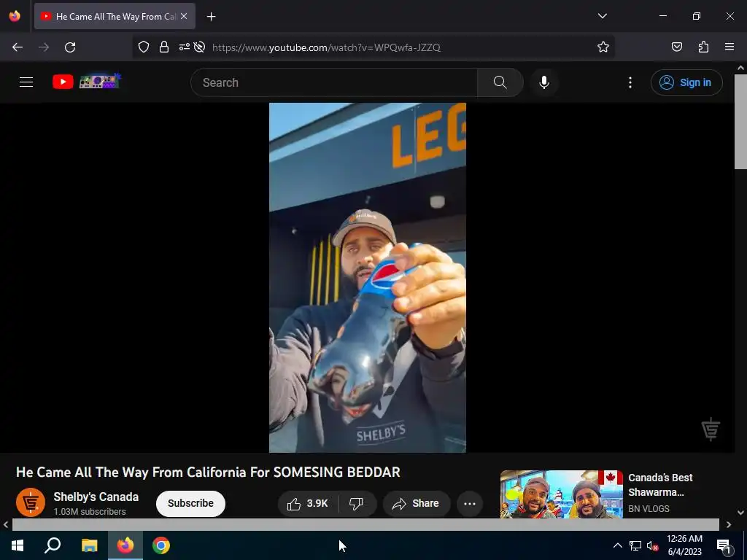The height and width of the screenshot is (560, 747).
Task: Click the YouTube search magnifier button
Action: [x=500, y=82]
